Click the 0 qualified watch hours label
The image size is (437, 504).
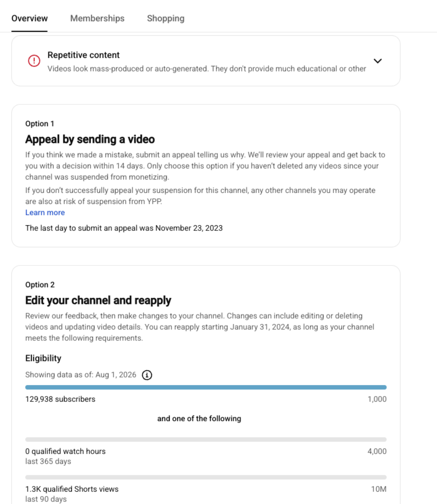(65, 451)
